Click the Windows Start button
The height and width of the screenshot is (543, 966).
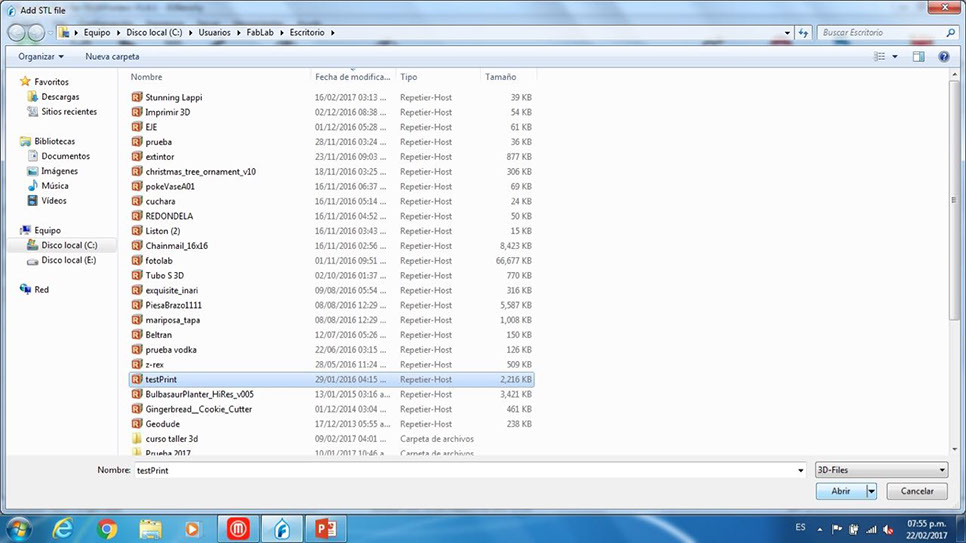point(18,529)
